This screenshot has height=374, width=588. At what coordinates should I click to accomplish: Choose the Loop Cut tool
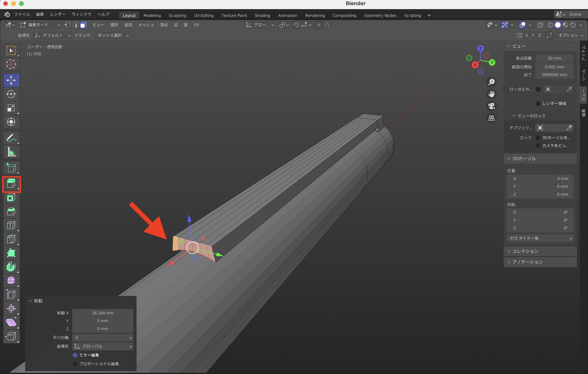(11, 225)
